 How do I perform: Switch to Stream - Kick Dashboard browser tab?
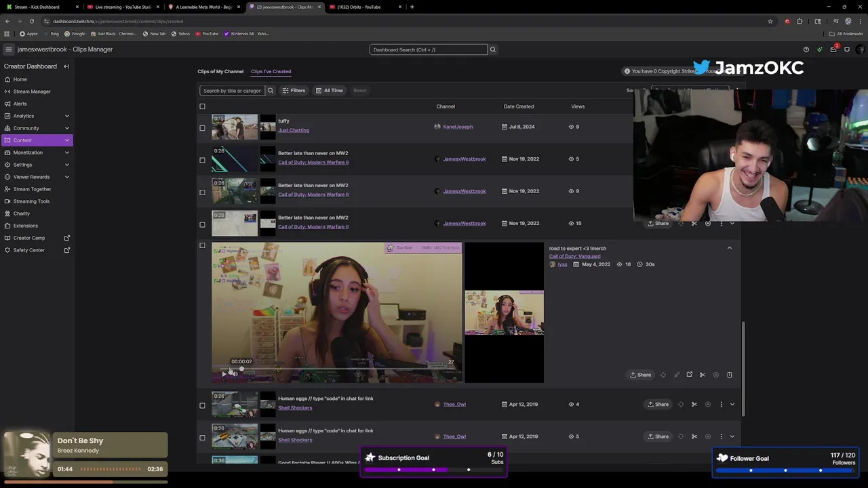tap(41, 7)
